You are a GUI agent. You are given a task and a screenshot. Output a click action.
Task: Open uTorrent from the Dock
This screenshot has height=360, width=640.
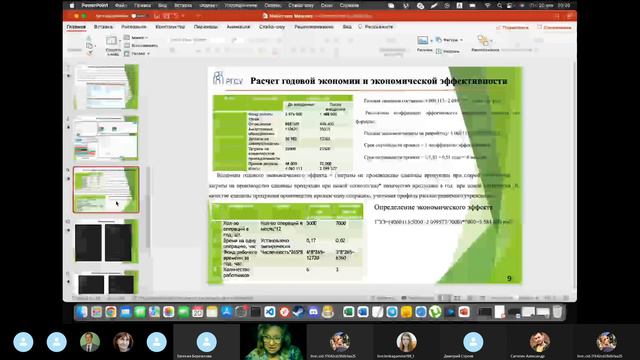(x=435, y=312)
